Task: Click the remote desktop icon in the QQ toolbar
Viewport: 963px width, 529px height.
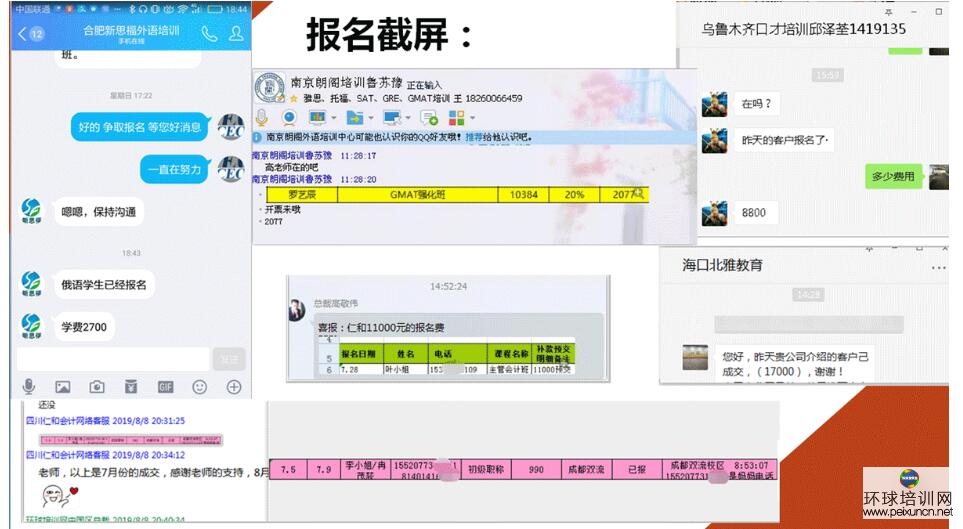Action: click(391, 117)
